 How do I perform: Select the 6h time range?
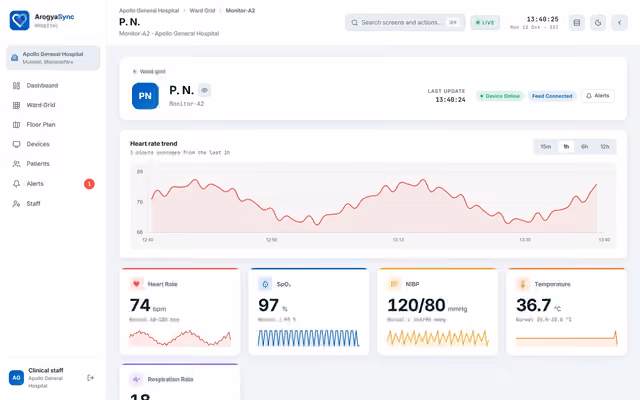[x=584, y=147]
